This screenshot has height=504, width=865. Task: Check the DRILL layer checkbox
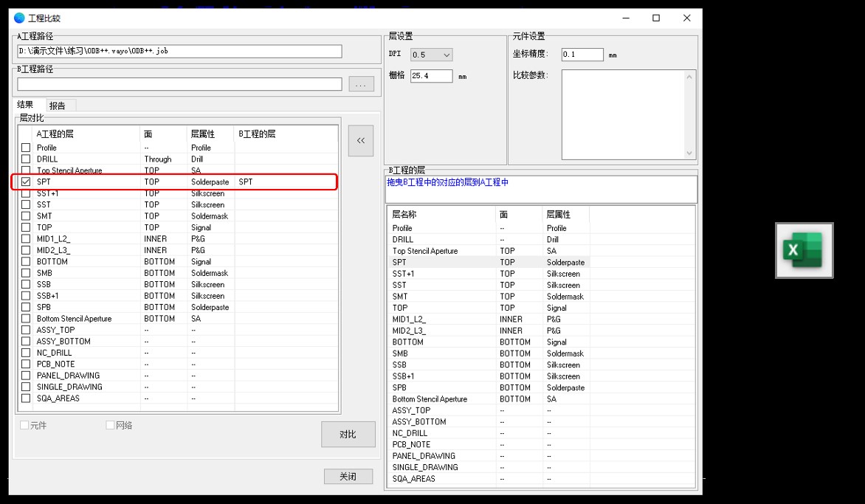26,159
